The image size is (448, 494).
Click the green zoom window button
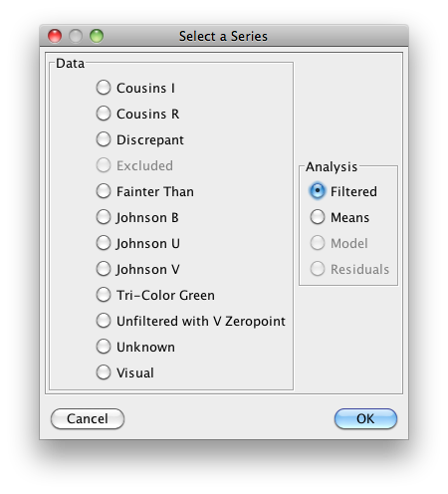97,36
